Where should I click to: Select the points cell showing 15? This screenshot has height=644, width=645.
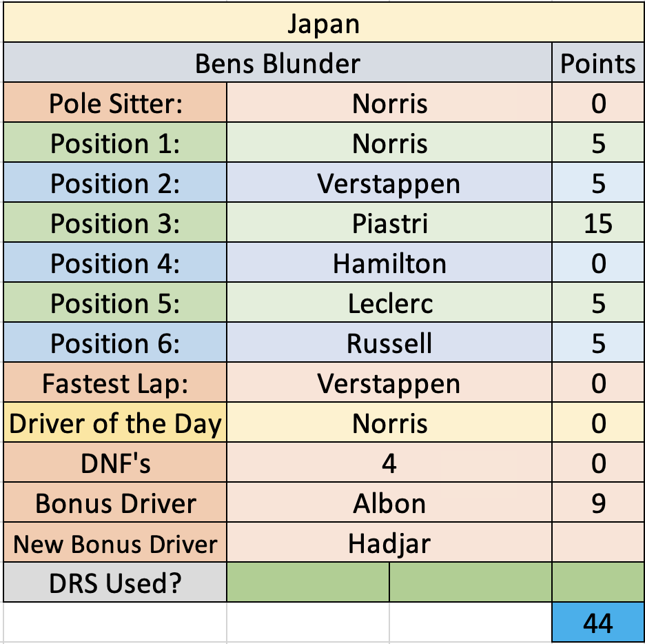coord(598,222)
